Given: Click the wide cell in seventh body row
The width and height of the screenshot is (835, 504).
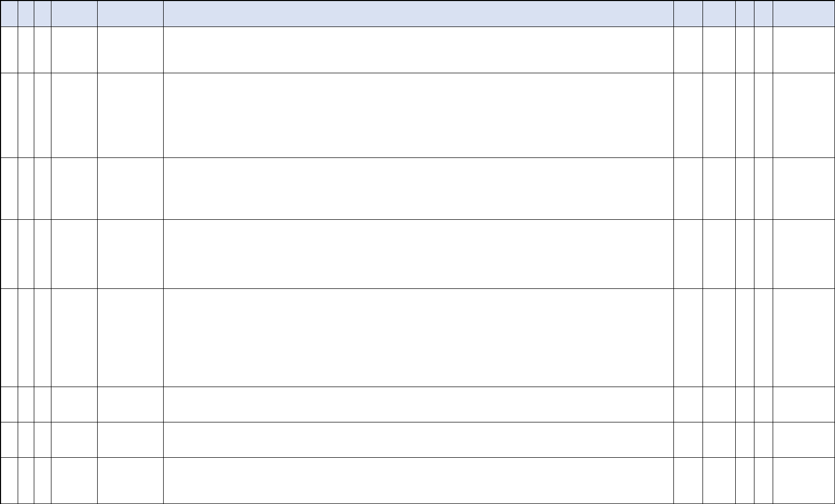Looking at the screenshot, I should click(x=418, y=440).
